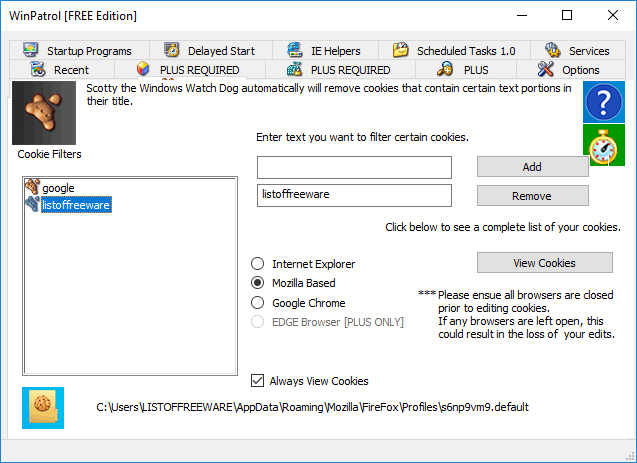Click the colorful cube PLUS REQUIRED icon
This screenshot has width=637, height=463.
coord(143,69)
